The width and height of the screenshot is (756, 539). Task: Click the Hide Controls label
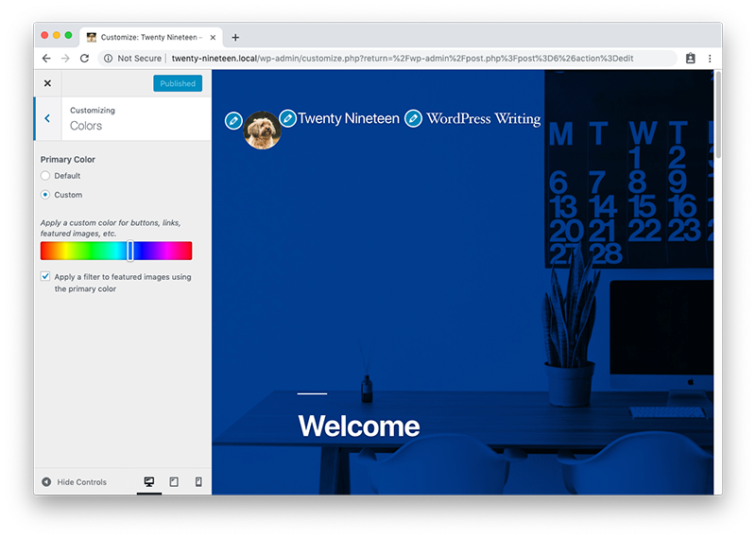click(x=81, y=482)
